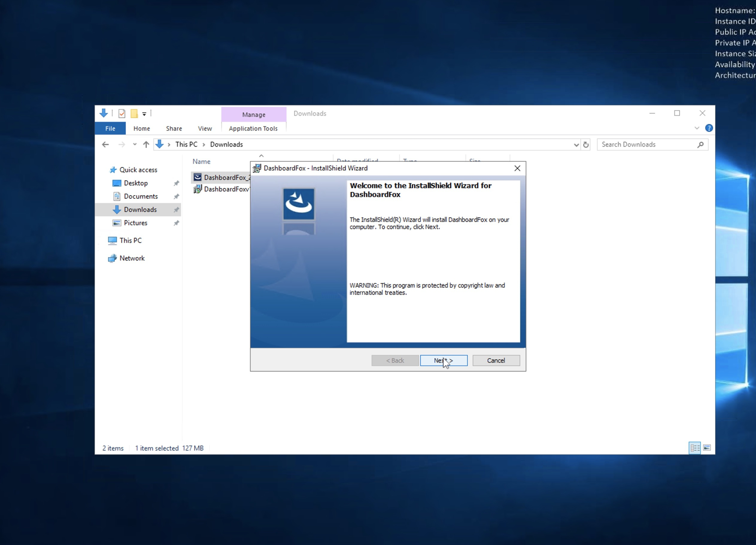Click the DashboardFox_2 file icon
The height and width of the screenshot is (545, 756).
[x=197, y=177]
